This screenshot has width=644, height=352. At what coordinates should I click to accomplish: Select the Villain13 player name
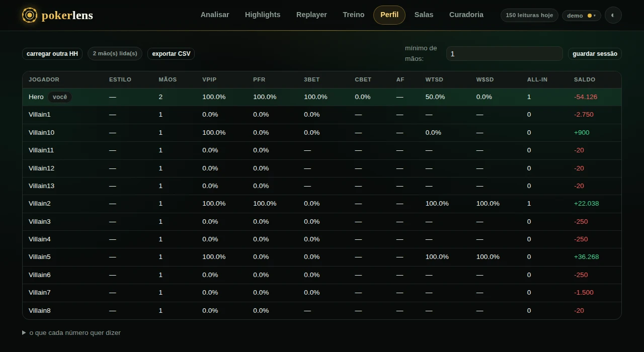[x=42, y=186]
